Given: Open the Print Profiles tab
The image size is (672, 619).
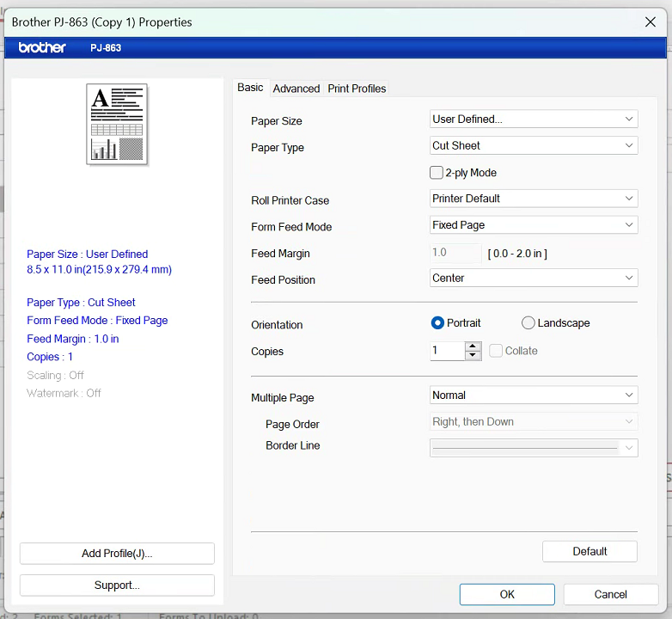Looking at the screenshot, I should pyautogui.click(x=357, y=89).
